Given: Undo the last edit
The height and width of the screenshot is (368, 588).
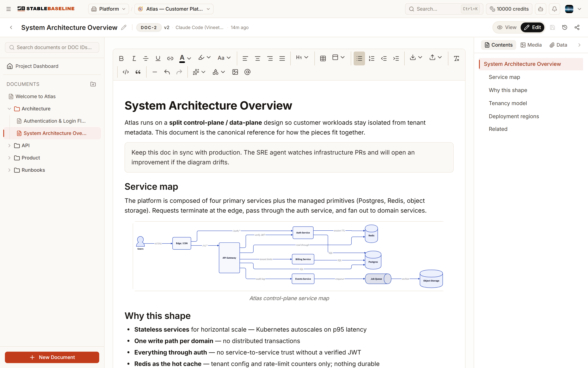Looking at the screenshot, I should [167, 72].
